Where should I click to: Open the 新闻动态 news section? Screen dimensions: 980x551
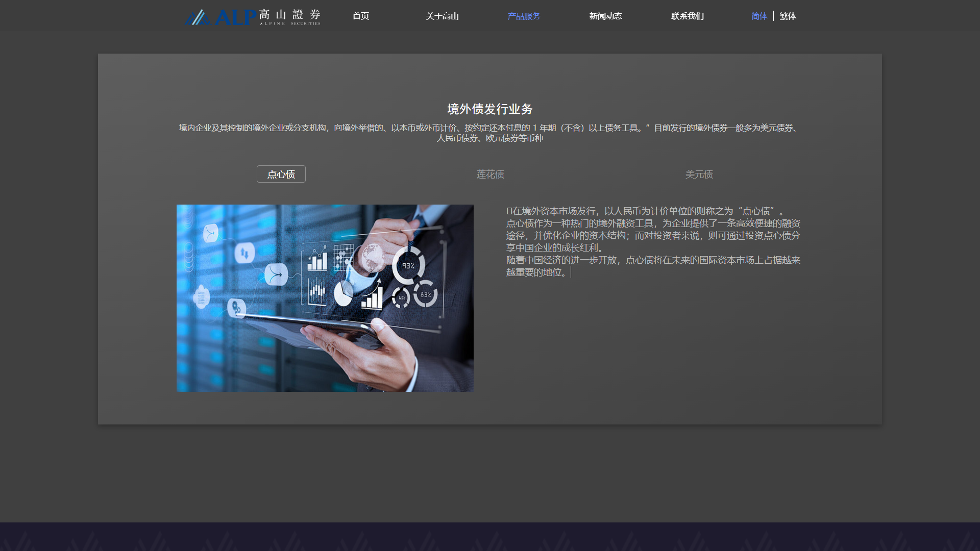[605, 16]
